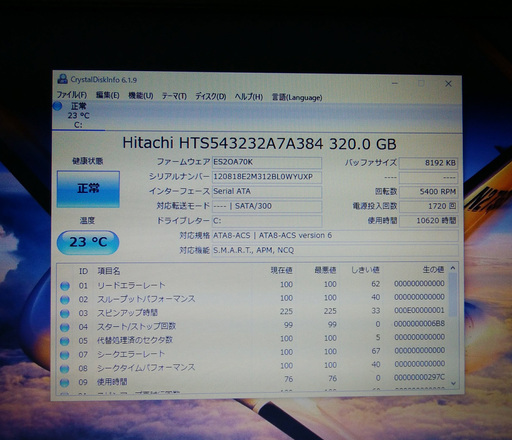Click the power on hours value 10620 時間

click(x=428, y=221)
